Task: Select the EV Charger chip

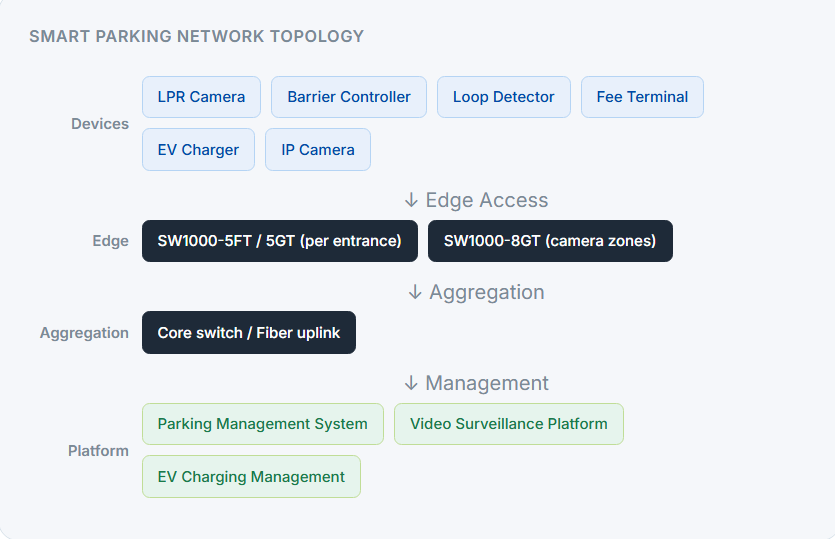Action: tap(198, 150)
